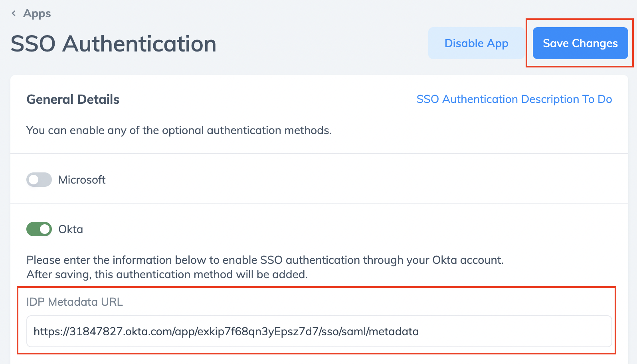Click the Okta label text

point(71,229)
